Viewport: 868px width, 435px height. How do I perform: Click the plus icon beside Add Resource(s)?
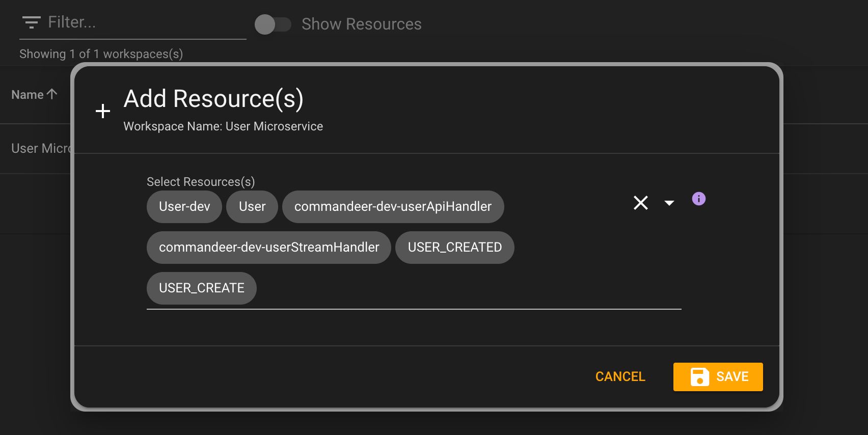(103, 111)
